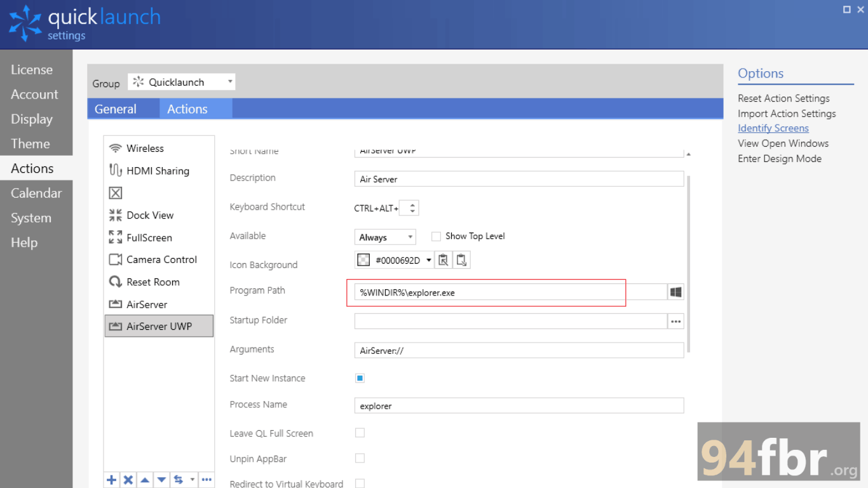This screenshot has width=868, height=488.
Task: Open the Available Always dropdown
Action: coord(385,237)
